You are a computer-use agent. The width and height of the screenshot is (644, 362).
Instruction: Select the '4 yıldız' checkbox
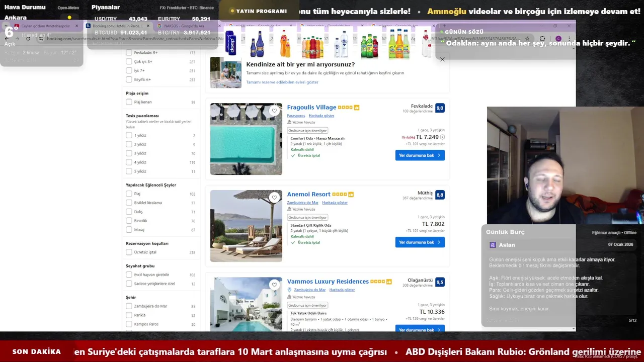(x=129, y=162)
